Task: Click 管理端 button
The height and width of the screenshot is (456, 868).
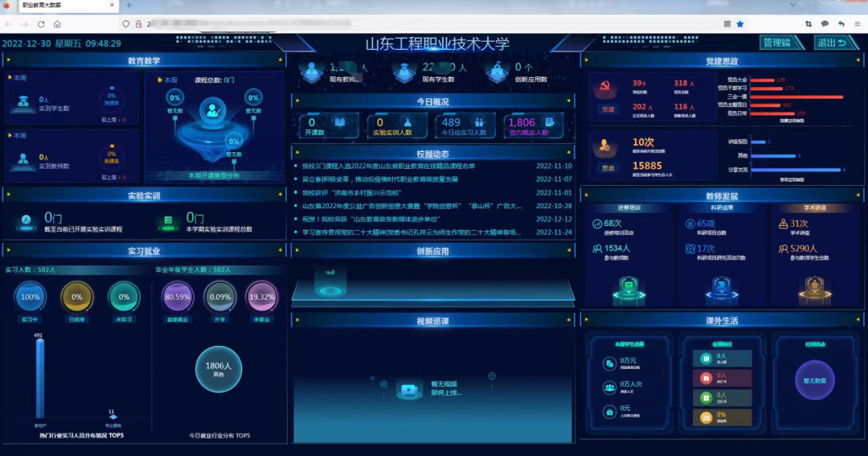Action: point(780,43)
